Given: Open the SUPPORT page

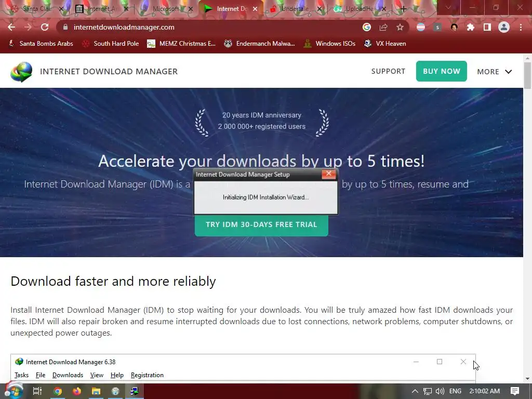Looking at the screenshot, I should pyautogui.click(x=388, y=71).
